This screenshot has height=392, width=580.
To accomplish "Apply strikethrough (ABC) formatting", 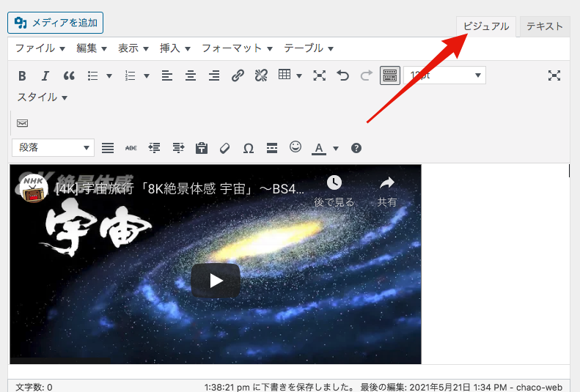I will point(131,148).
